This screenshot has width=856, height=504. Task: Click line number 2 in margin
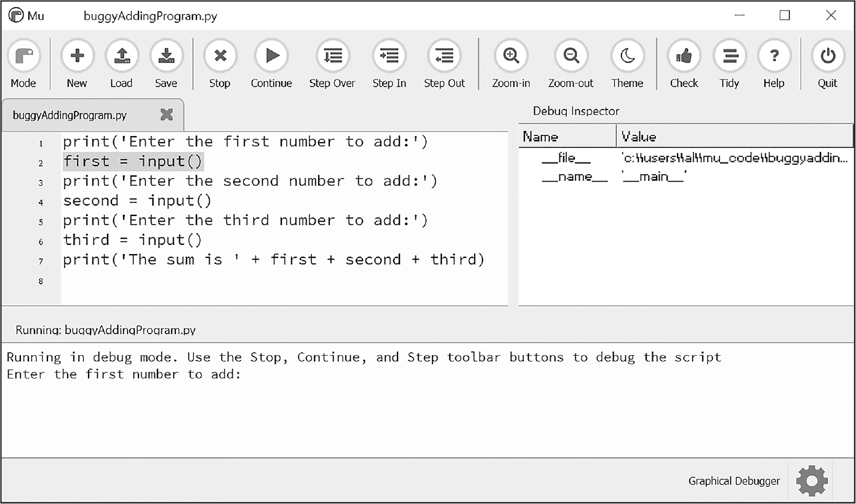point(41,163)
